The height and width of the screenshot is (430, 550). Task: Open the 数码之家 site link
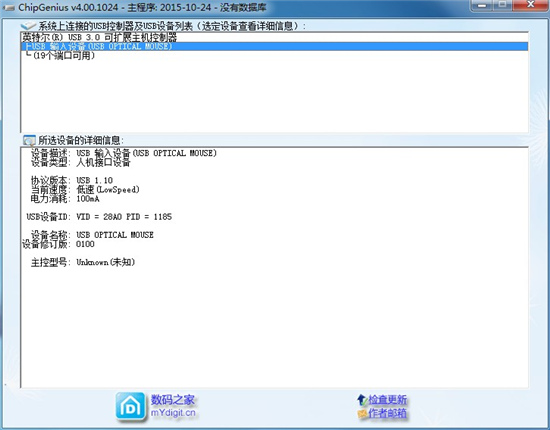(172, 399)
